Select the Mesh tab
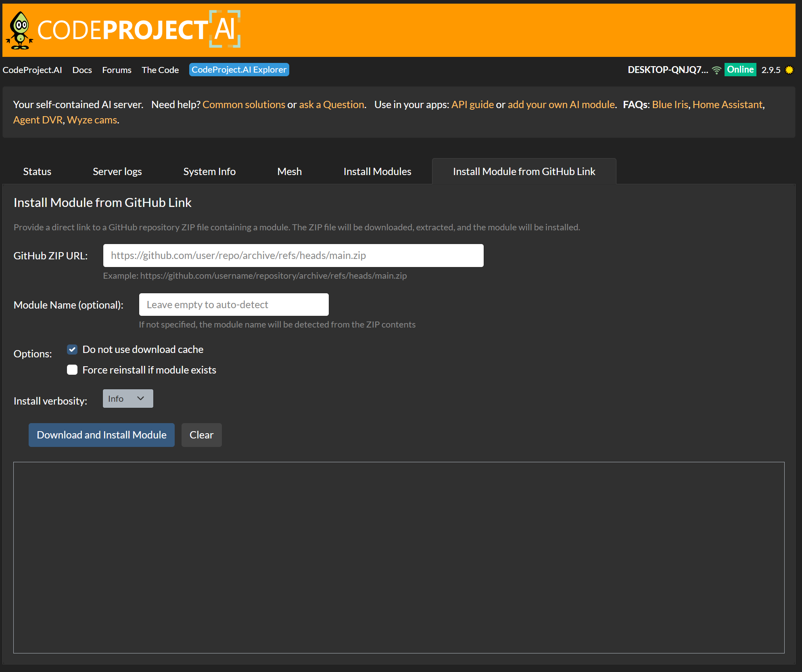This screenshot has width=802, height=672. coord(289,171)
